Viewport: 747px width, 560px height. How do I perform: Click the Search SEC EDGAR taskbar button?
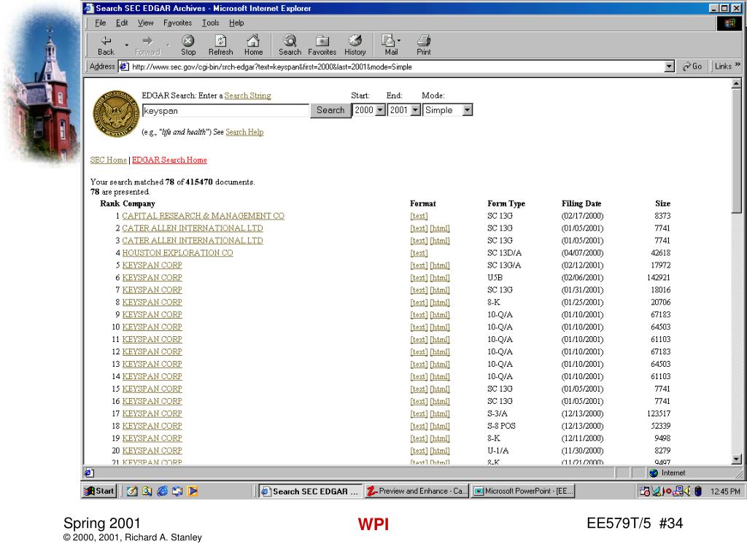pos(310,491)
